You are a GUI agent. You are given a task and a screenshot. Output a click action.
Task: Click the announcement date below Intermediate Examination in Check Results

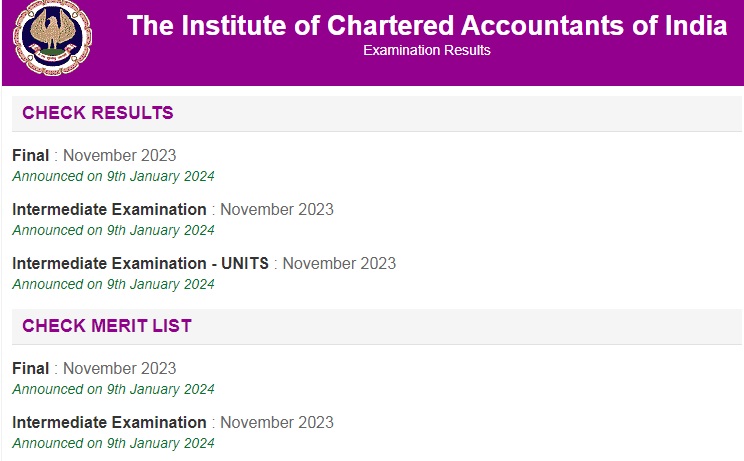coord(113,230)
